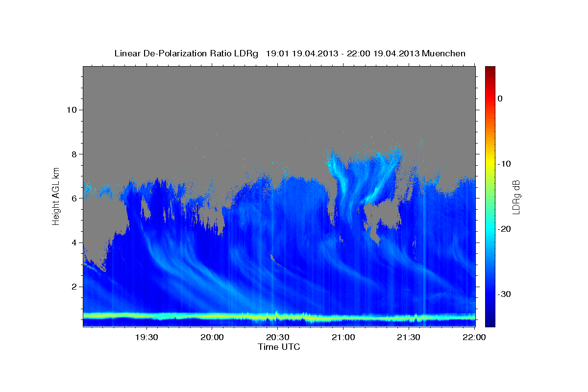The height and width of the screenshot is (392, 588).
Task: Click the 19:30 time tick label
Action: [146, 337]
